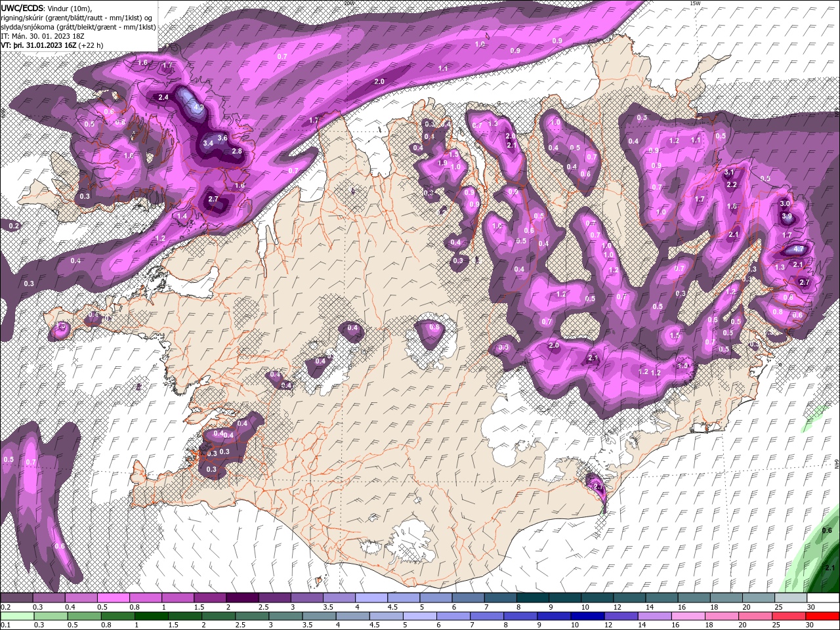This screenshot has height=630, width=840.
Task: Pick the dark grey-purple swatch above top-row '0.2'
Action: point(16,598)
